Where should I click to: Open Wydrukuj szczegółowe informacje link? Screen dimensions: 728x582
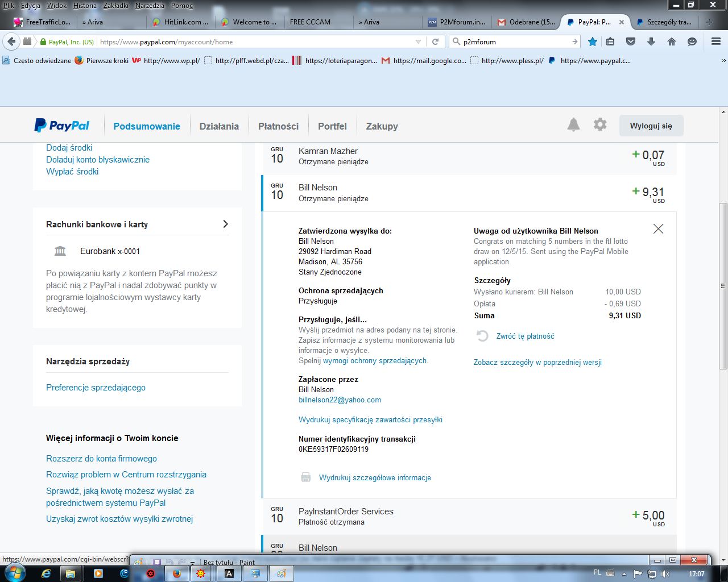(x=375, y=477)
